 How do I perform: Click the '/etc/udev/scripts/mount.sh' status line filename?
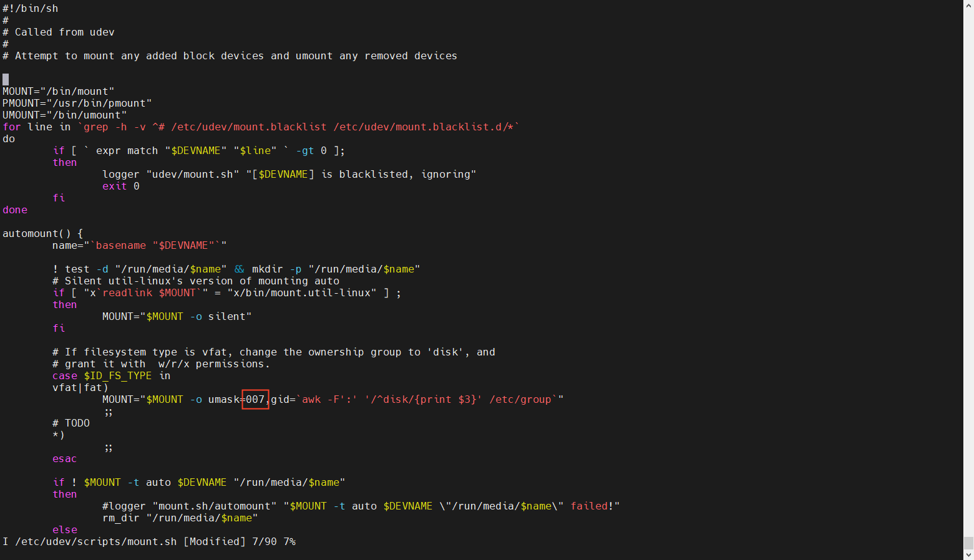96,541
